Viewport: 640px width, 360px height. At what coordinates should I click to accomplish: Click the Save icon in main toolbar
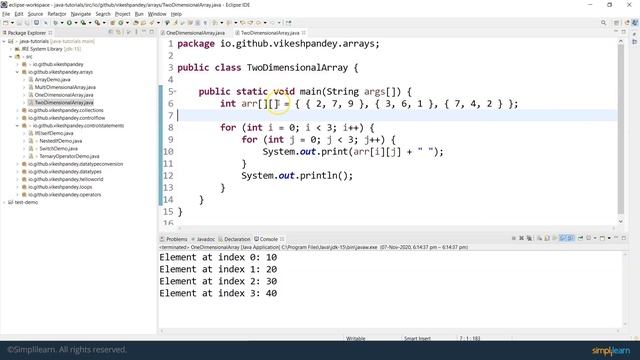[19, 23]
